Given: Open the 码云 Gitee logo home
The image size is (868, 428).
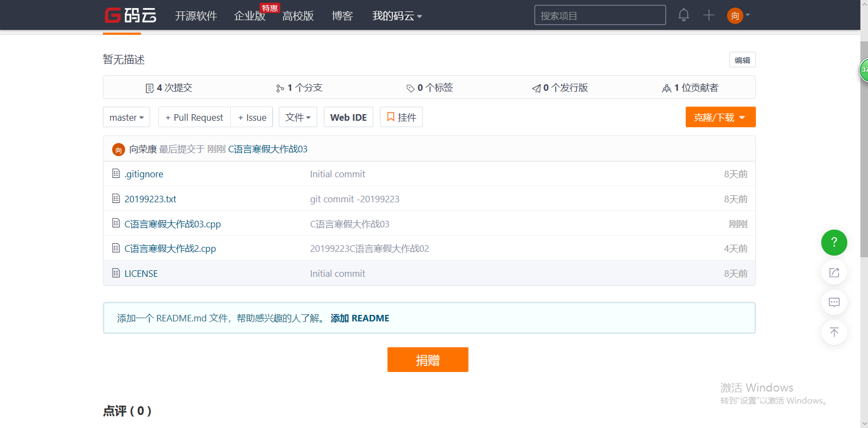Looking at the screenshot, I should 131,15.
